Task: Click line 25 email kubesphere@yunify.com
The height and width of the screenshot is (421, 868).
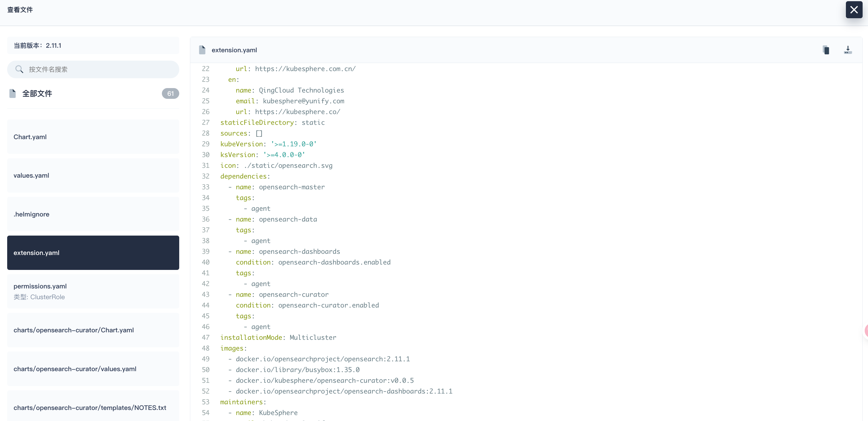Action: (290, 101)
